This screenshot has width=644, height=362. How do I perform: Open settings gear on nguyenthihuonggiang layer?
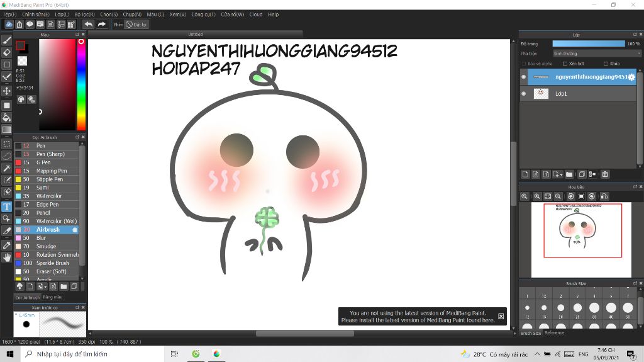coord(631,77)
